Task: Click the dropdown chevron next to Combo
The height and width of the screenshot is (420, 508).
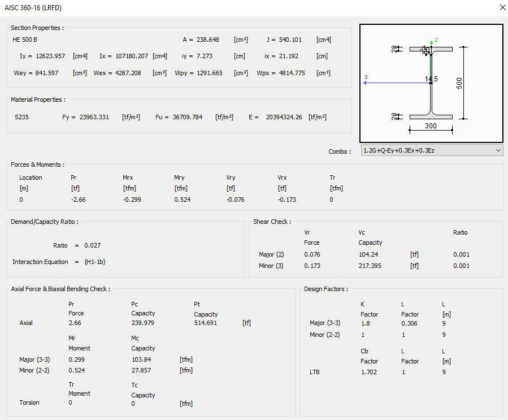Action: pyautogui.click(x=497, y=150)
